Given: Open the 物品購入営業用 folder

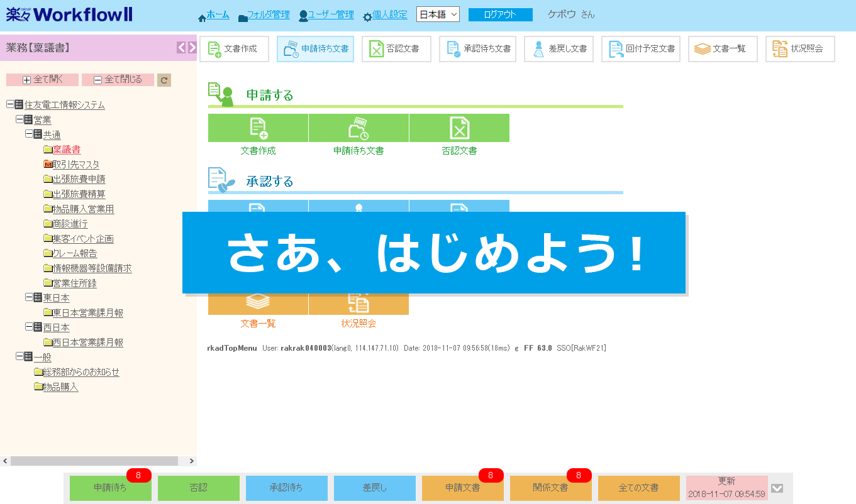Looking at the screenshot, I should tap(83, 209).
